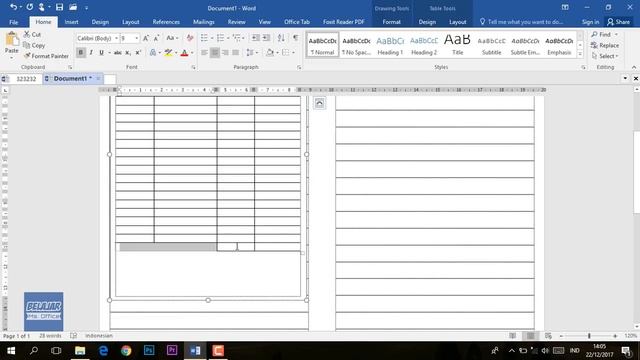Toggle Underline formatting
640x360 pixels.
[101, 53]
